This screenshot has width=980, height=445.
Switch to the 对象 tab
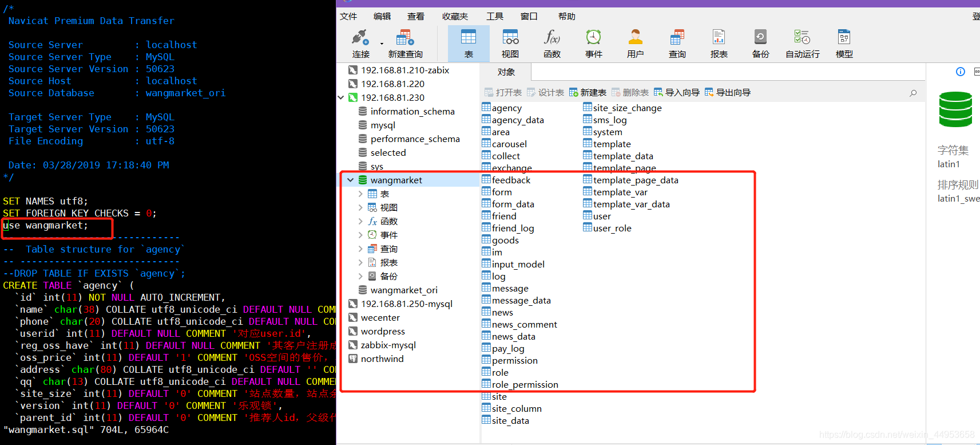tap(506, 72)
